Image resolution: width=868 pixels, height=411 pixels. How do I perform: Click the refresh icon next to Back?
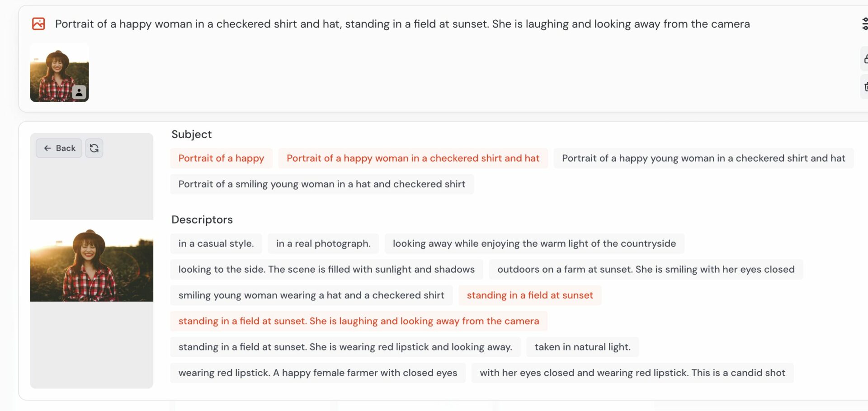(x=94, y=148)
